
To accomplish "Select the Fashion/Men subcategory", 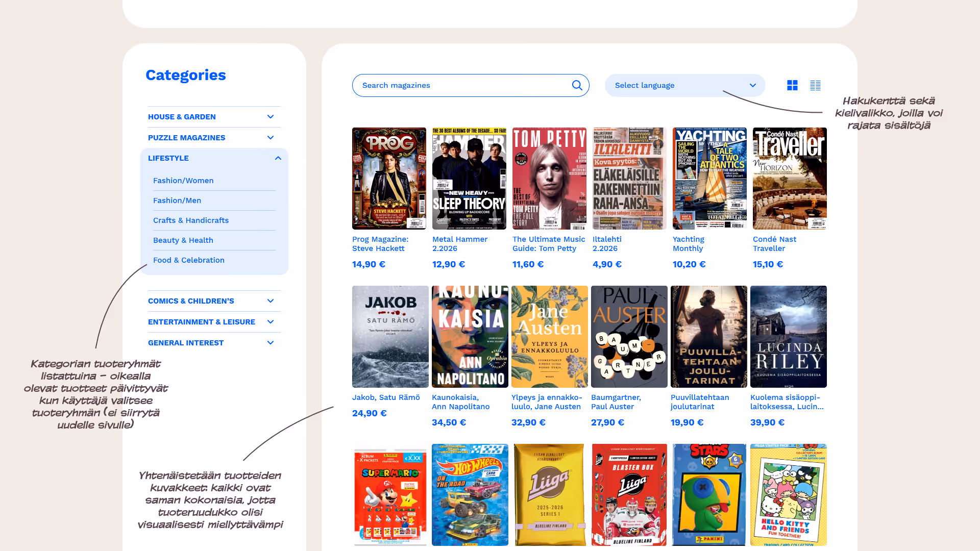I will click(x=177, y=201).
